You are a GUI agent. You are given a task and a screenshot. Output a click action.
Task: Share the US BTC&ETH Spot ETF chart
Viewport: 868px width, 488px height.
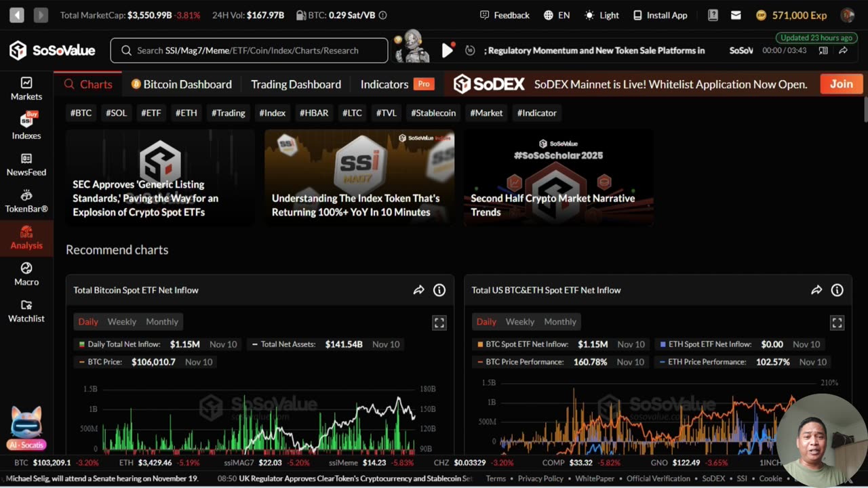point(816,290)
